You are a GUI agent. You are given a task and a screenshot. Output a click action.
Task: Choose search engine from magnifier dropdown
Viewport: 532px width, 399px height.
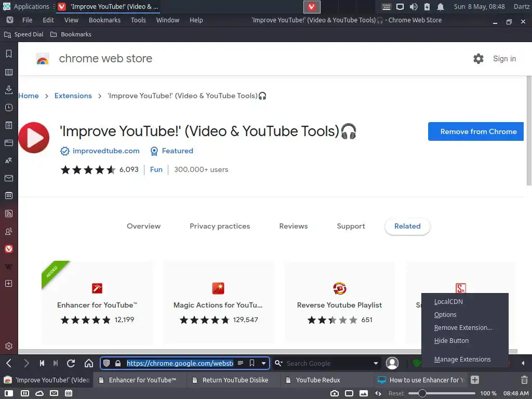point(278,363)
